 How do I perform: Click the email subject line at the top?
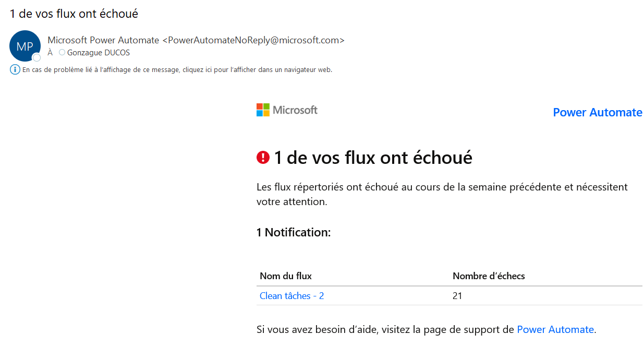pos(74,14)
